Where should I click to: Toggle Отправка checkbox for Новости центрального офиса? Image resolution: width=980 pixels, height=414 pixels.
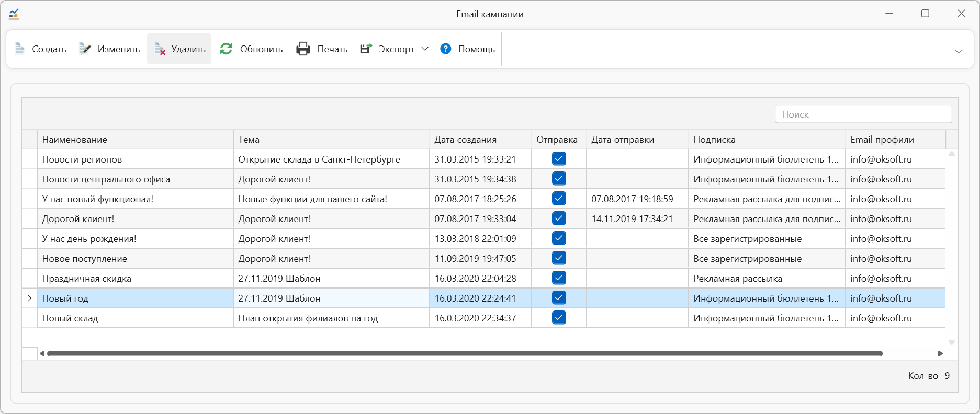click(x=559, y=179)
